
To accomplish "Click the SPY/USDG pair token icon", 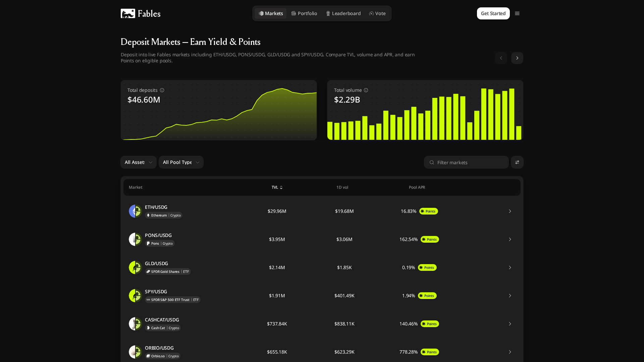I will (x=136, y=296).
